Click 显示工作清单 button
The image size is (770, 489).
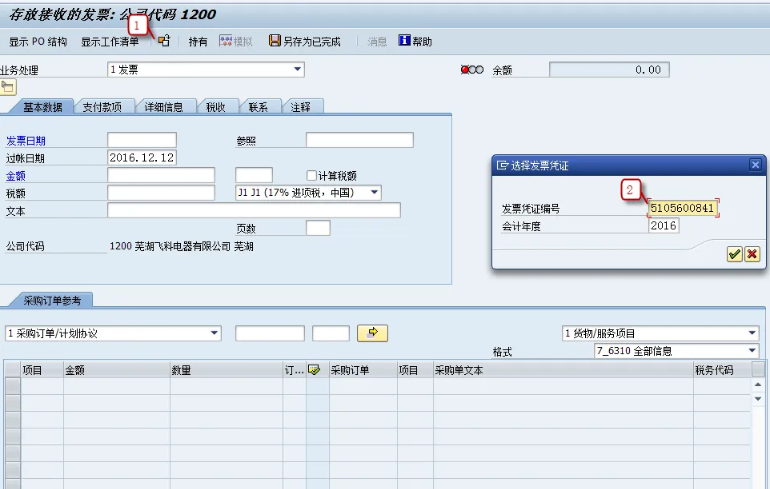tap(110, 42)
